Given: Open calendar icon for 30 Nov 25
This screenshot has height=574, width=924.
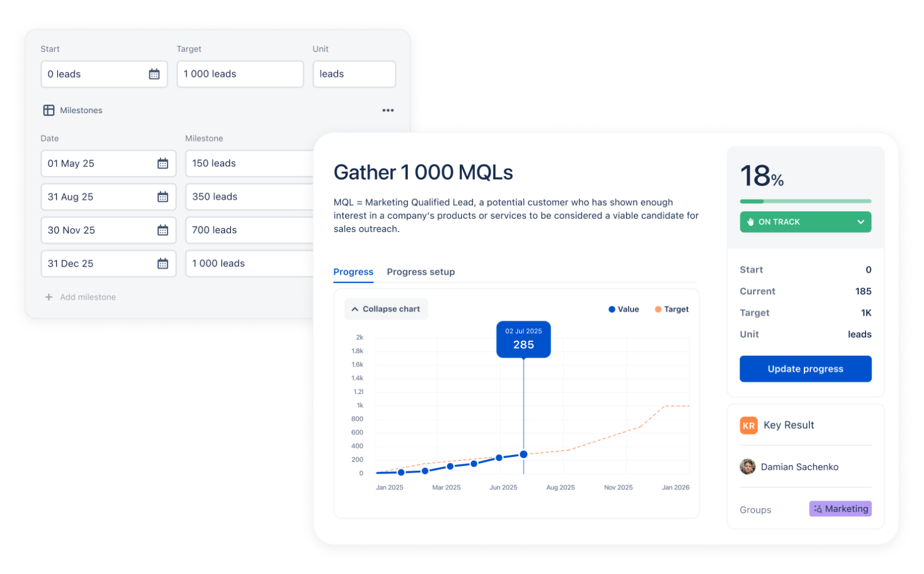Looking at the screenshot, I should (163, 230).
